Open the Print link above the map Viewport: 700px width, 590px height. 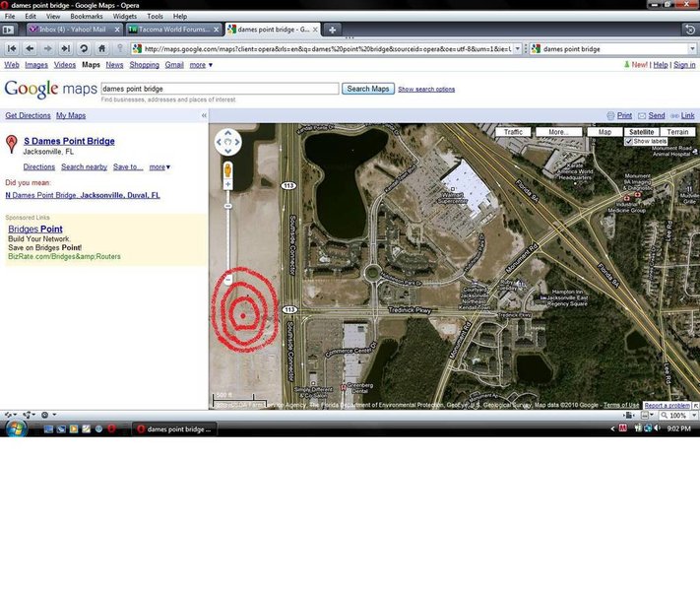tap(624, 115)
